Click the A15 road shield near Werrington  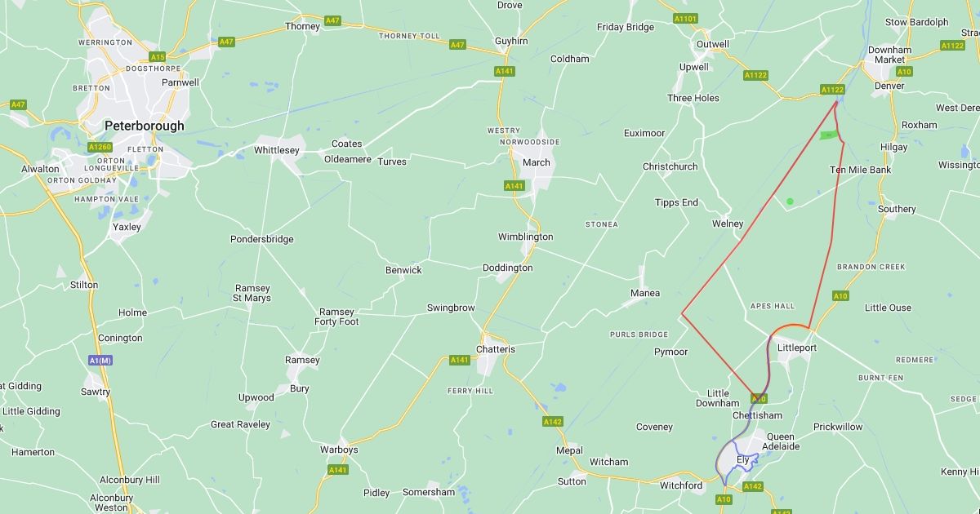[158, 57]
